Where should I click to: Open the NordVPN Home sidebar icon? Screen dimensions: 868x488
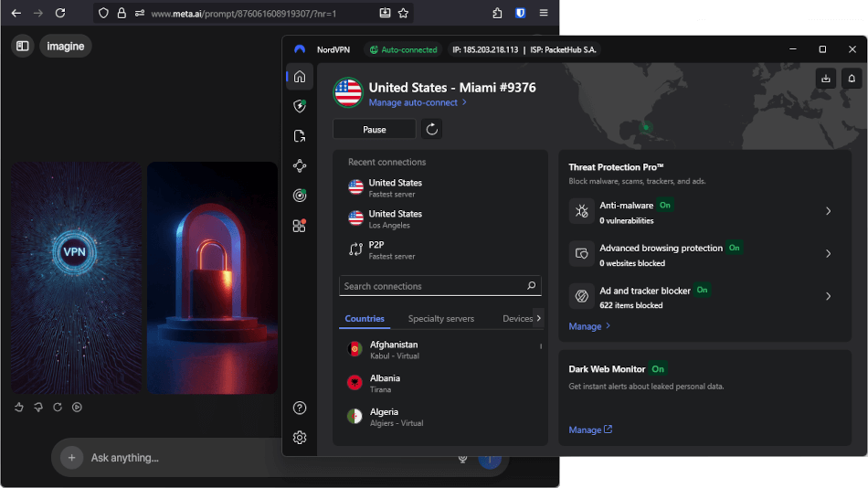pyautogui.click(x=300, y=77)
